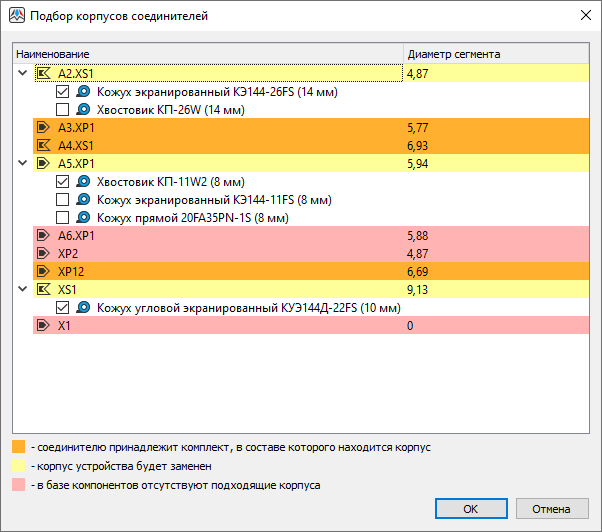
Task: Click the connector icon beside A3.XP1
Action: (43, 127)
